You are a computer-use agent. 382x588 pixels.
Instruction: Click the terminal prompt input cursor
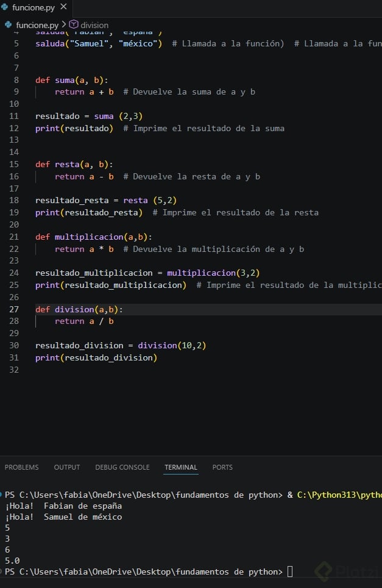(x=290, y=572)
